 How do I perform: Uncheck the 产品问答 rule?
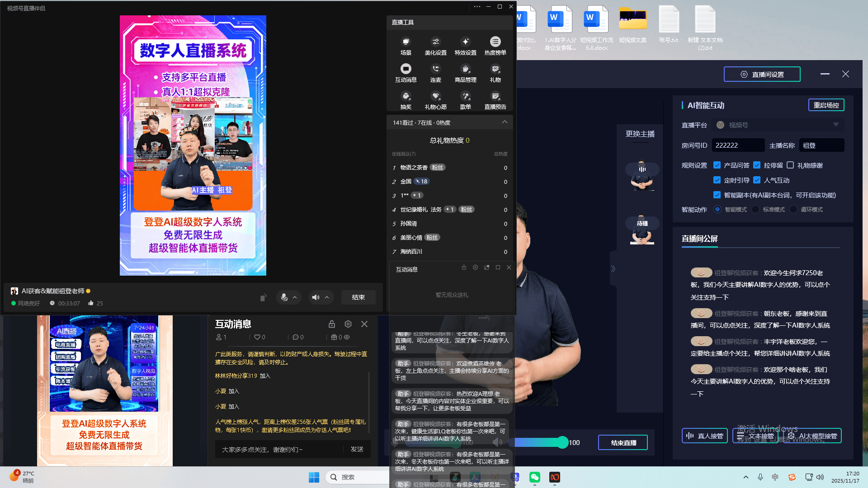pos(717,165)
